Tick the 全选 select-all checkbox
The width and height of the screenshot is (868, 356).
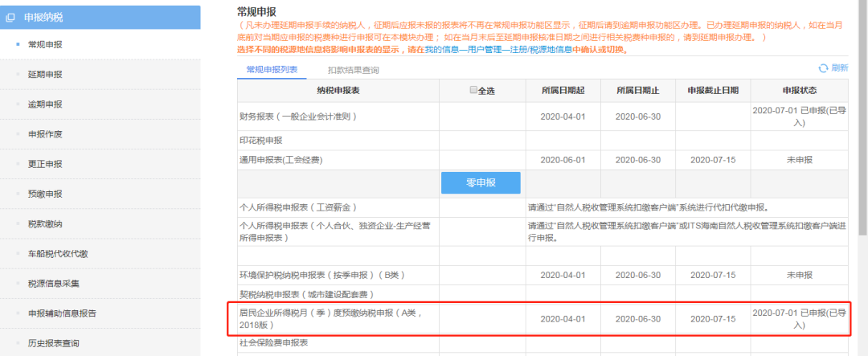point(473,90)
